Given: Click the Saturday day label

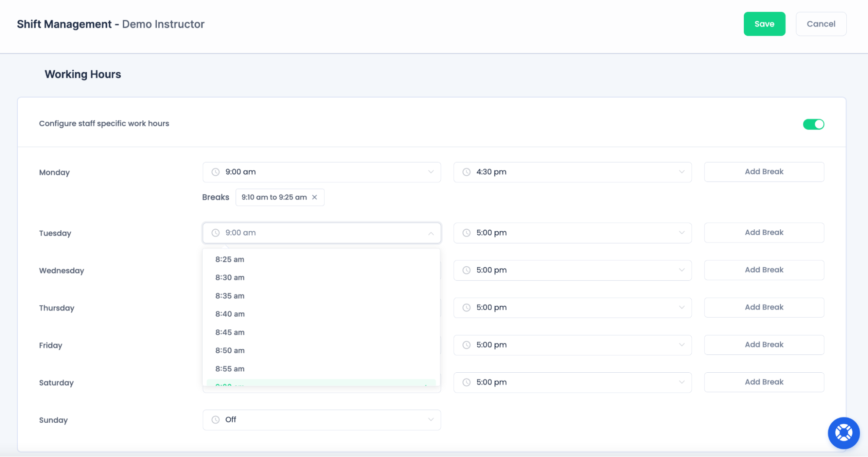Looking at the screenshot, I should [56, 383].
